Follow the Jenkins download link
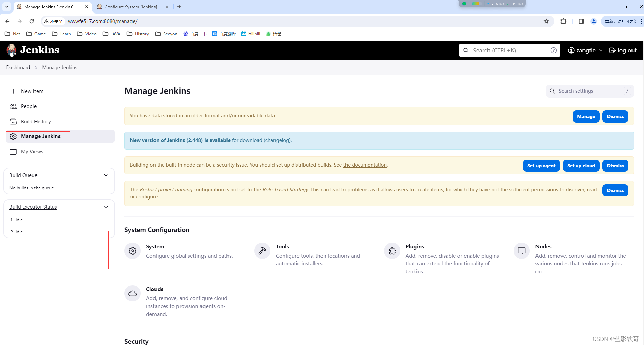The image size is (644, 345). [251, 140]
